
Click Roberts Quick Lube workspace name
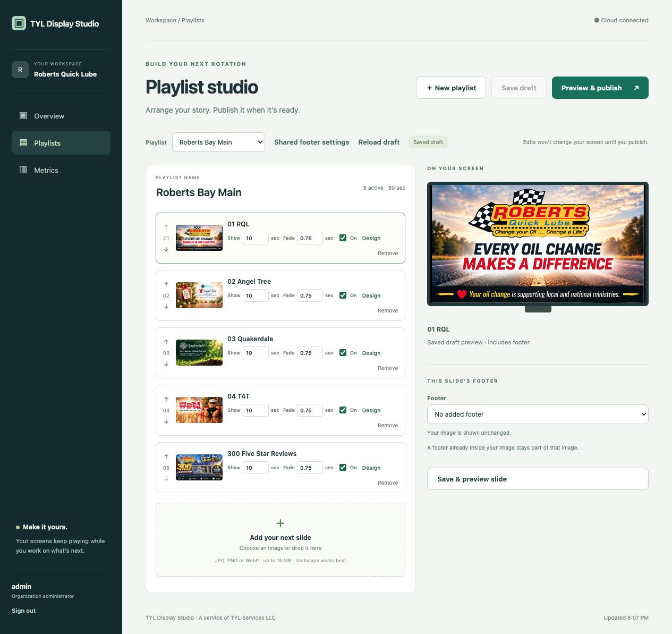(x=65, y=74)
